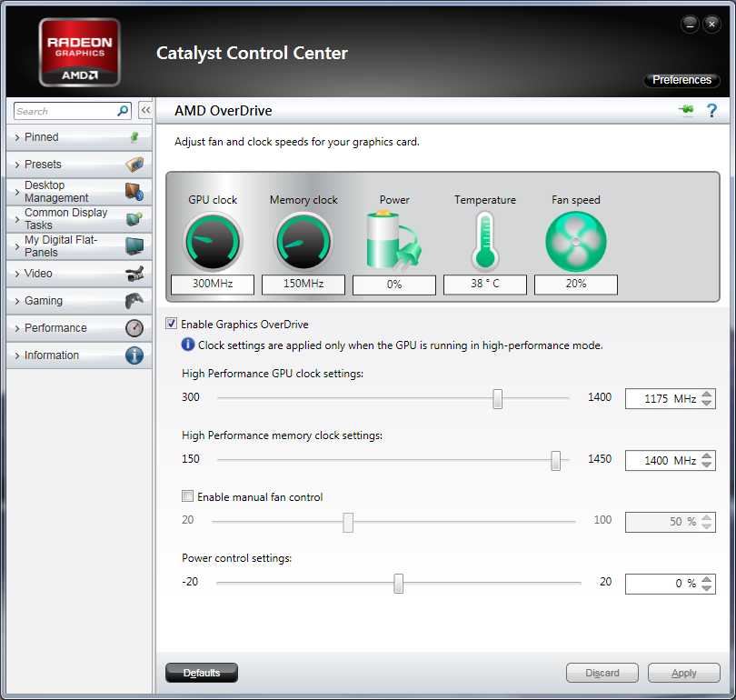The height and width of the screenshot is (700, 736).
Task: Click the search magnifier icon
Action: click(124, 111)
